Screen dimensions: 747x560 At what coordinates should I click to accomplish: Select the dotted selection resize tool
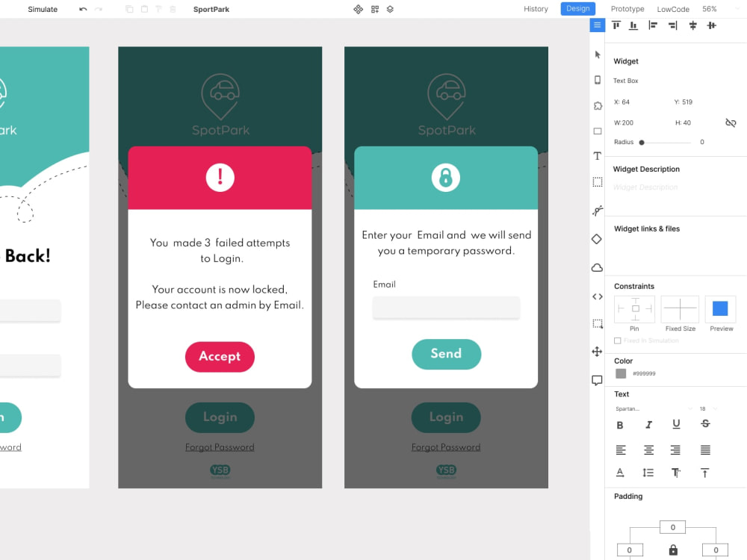598,324
